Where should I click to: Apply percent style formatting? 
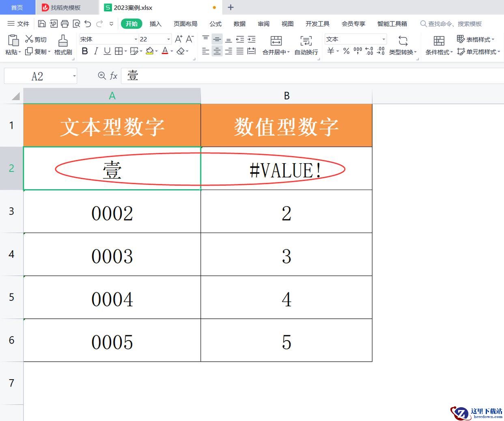tap(346, 51)
